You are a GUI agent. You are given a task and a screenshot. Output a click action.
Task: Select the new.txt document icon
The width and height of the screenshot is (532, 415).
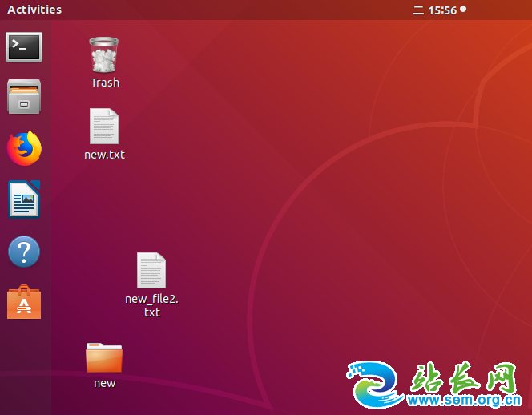tap(104, 127)
